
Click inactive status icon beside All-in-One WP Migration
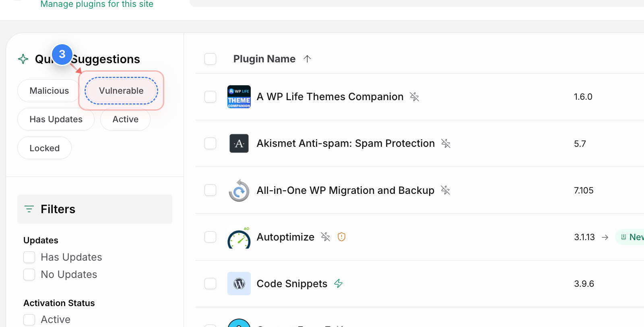click(x=445, y=190)
